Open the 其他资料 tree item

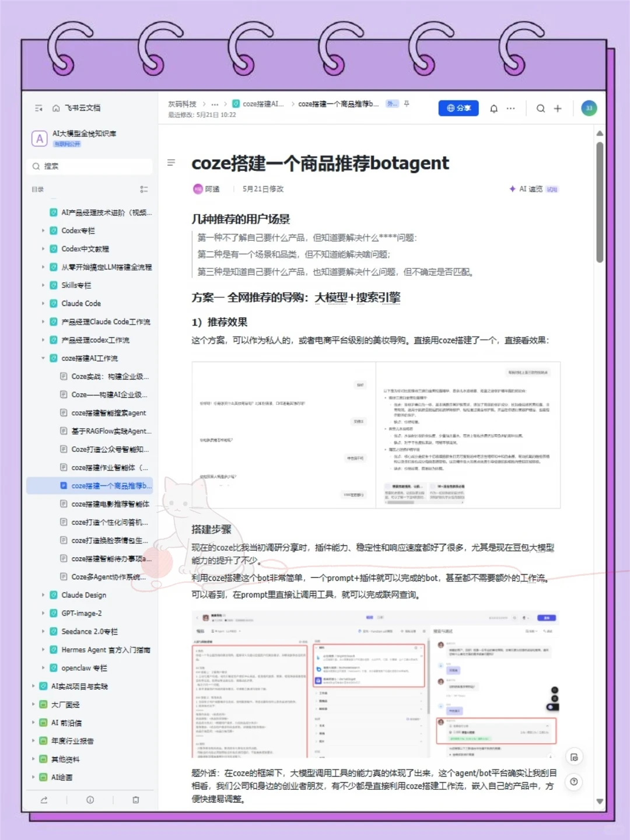65,759
